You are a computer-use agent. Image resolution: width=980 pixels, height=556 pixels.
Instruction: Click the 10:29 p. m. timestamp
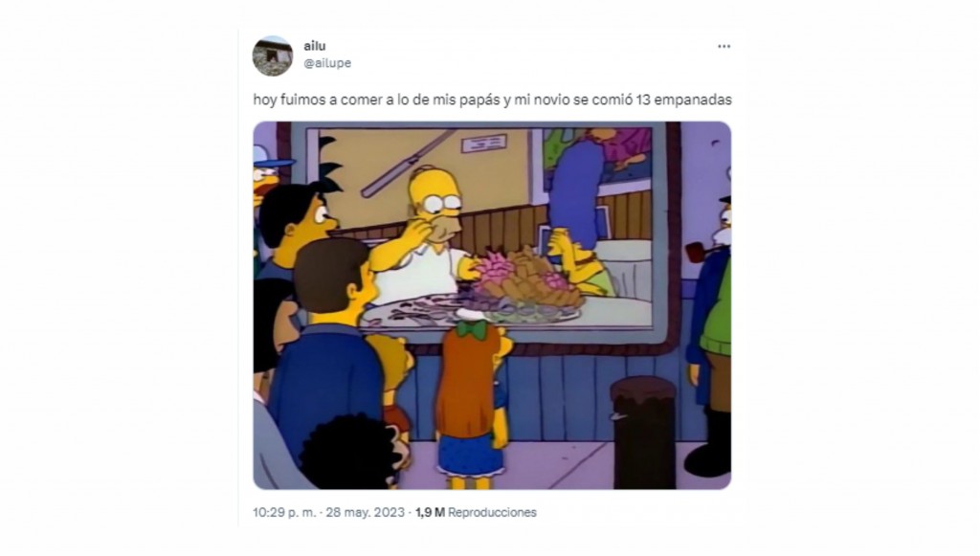(x=284, y=512)
